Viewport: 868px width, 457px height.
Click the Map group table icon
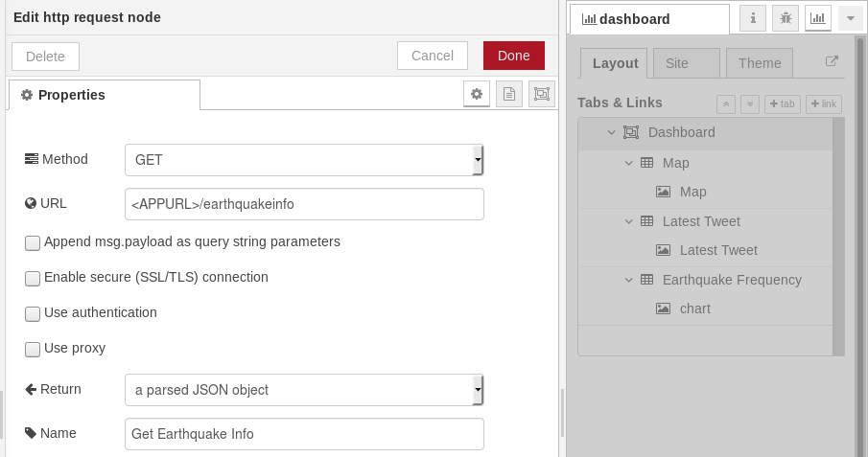(646, 163)
